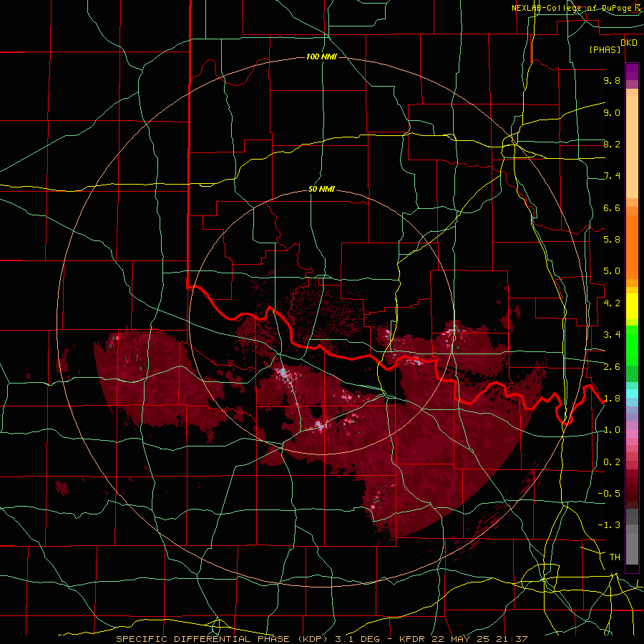Click the 0.2 scale value
The image size is (644, 644).
pyautogui.click(x=612, y=462)
